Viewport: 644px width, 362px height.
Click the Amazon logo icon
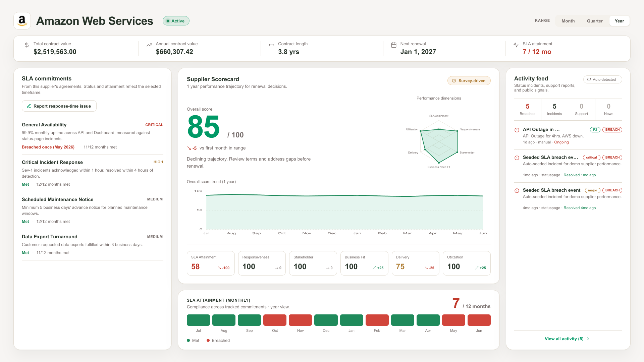pos(22,21)
